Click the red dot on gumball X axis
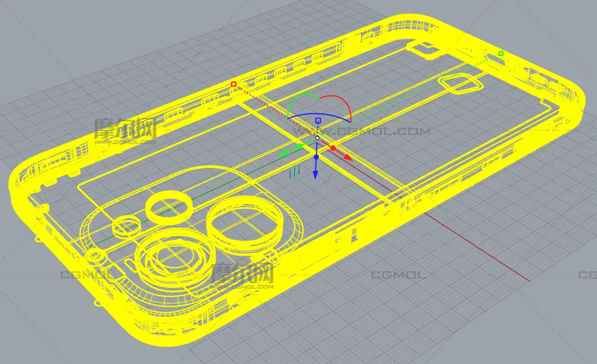Viewport: 597px width, 364px height. tap(333, 148)
